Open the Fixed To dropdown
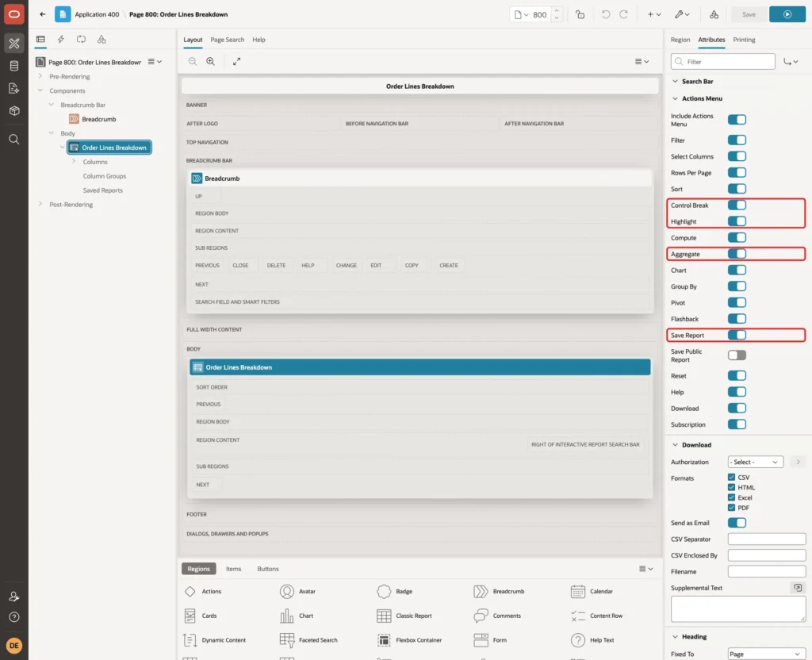Image resolution: width=812 pixels, height=660 pixels. 767,654
